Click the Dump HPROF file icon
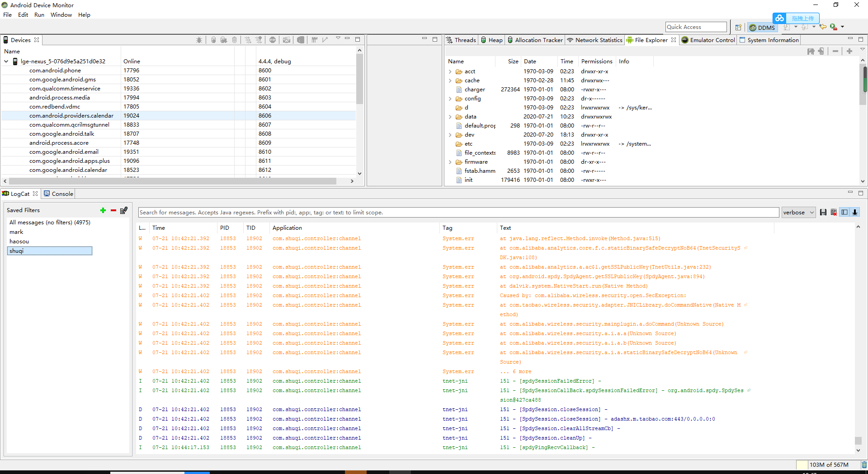Image resolution: width=868 pixels, height=474 pixels. pos(224,40)
